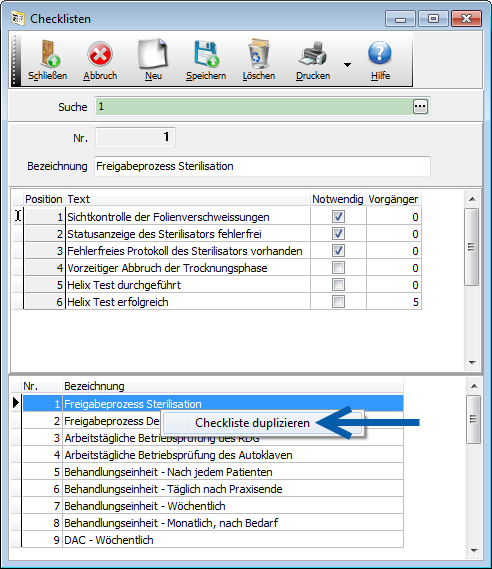Open Hilfe question mark icon
The height and width of the screenshot is (569, 492).
click(380, 53)
